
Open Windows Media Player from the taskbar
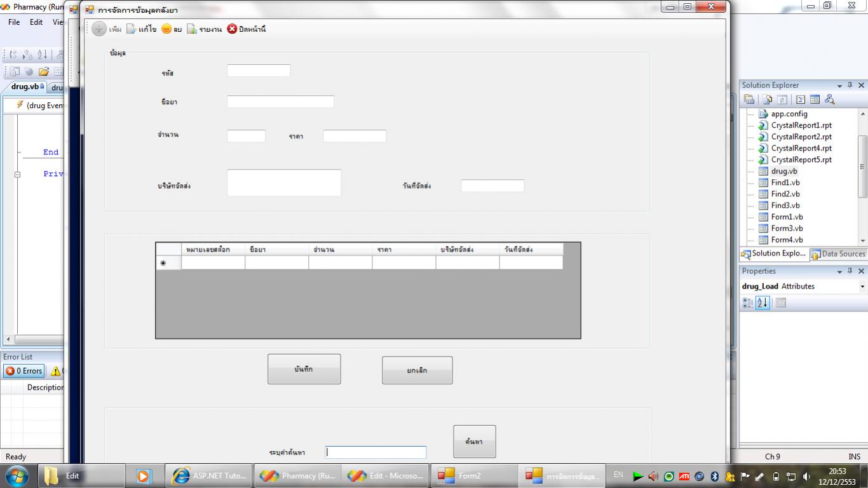[144, 475]
